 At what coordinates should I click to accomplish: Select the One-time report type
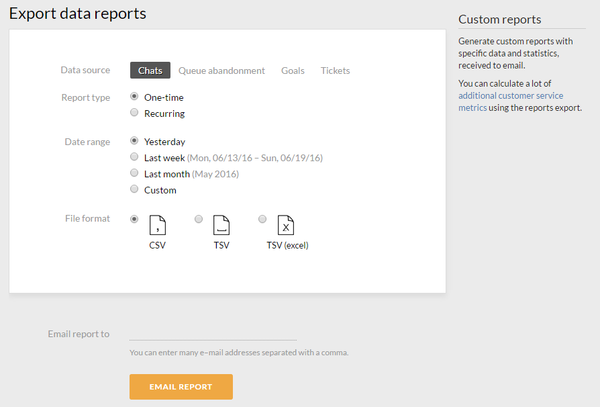(x=135, y=97)
